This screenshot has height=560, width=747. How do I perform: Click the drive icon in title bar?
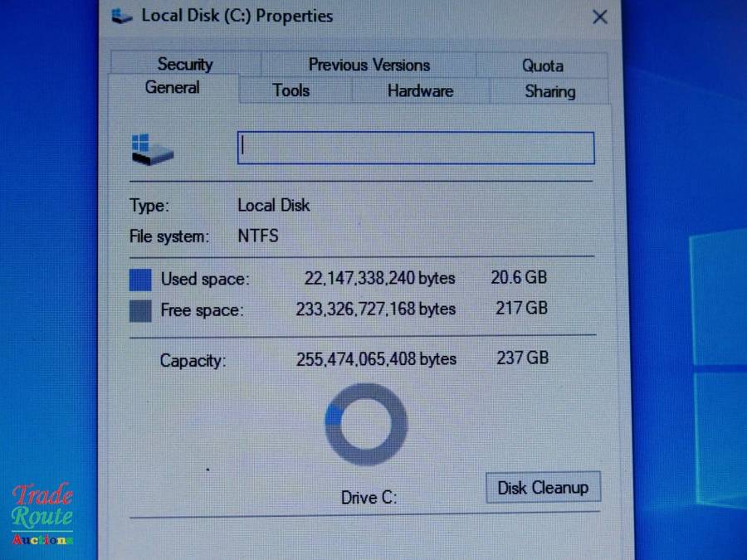tap(121, 17)
